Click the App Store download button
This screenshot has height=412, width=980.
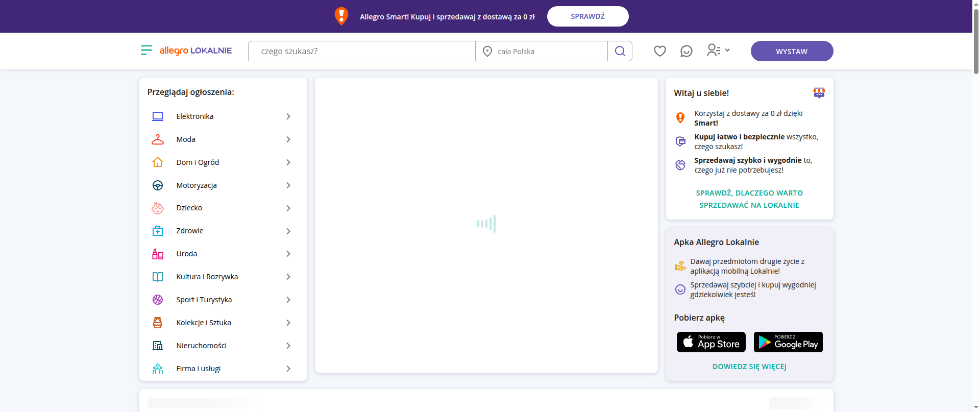point(711,342)
